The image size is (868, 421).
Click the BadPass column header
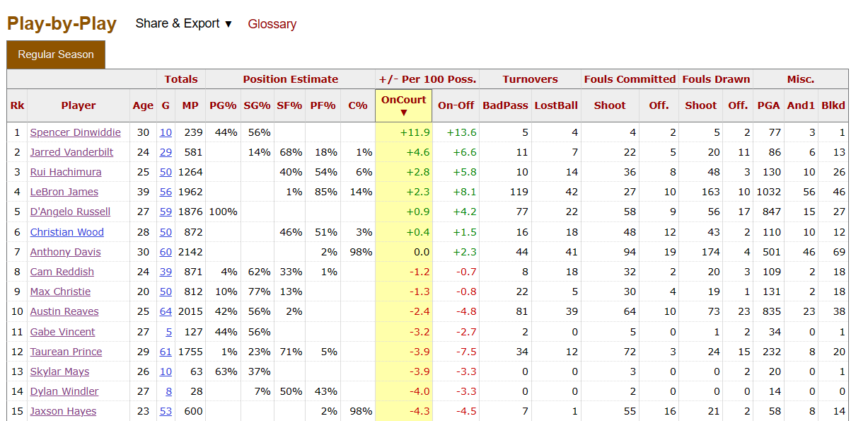click(505, 105)
